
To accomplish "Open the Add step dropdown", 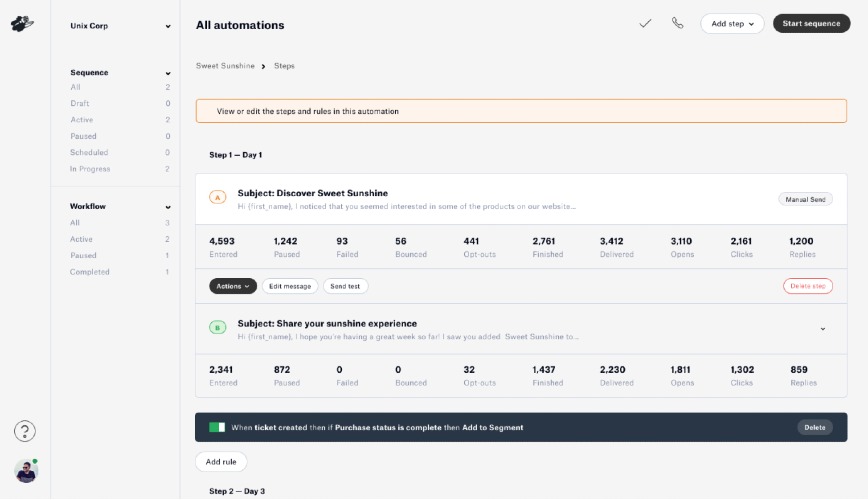I will click(732, 23).
